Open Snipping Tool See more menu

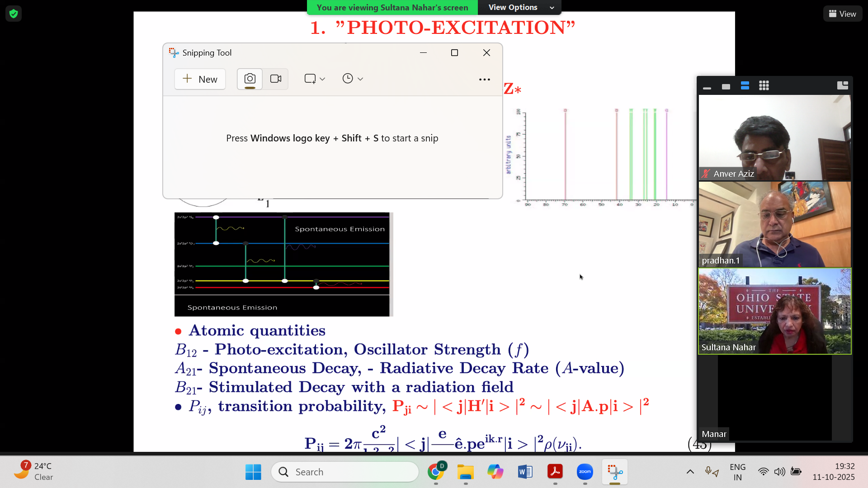tap(484, 80)
